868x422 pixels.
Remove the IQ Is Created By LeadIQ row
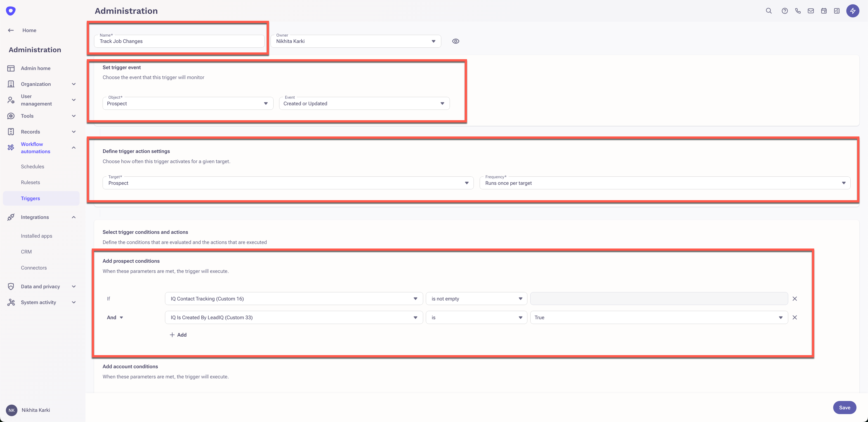(795, 318)
